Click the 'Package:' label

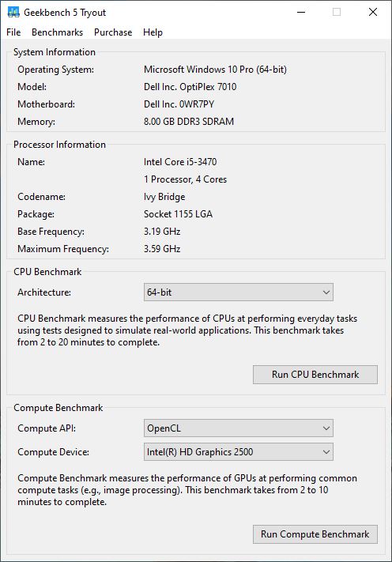[x=36, y=214]
